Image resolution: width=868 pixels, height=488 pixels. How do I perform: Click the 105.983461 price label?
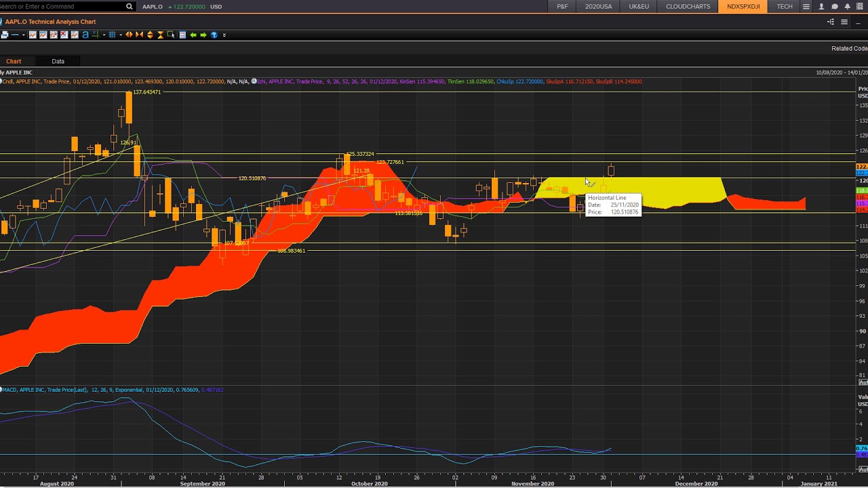tap(292, 251)
